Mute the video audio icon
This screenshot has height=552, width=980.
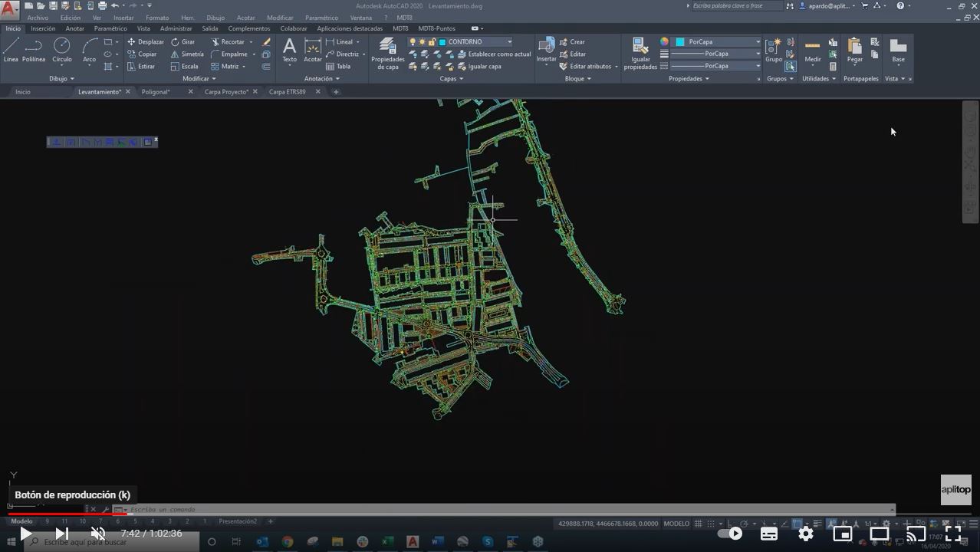[x=97, y=533]
